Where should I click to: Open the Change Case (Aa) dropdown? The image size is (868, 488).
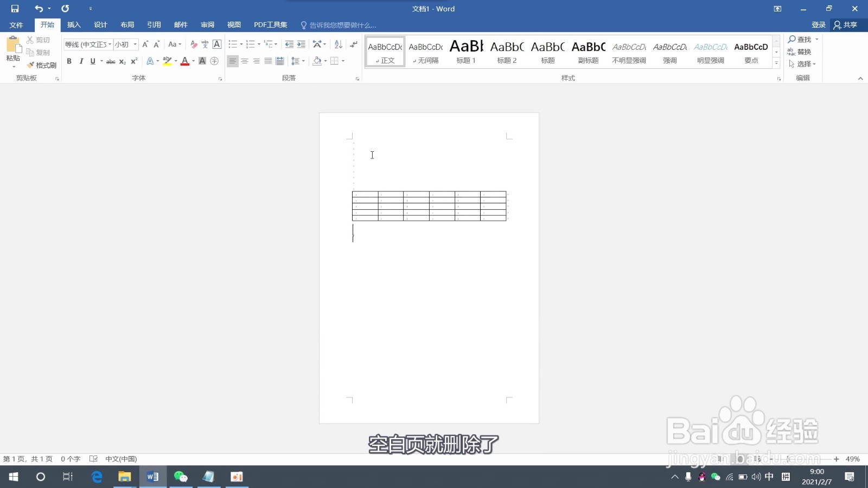pos(175,44)
